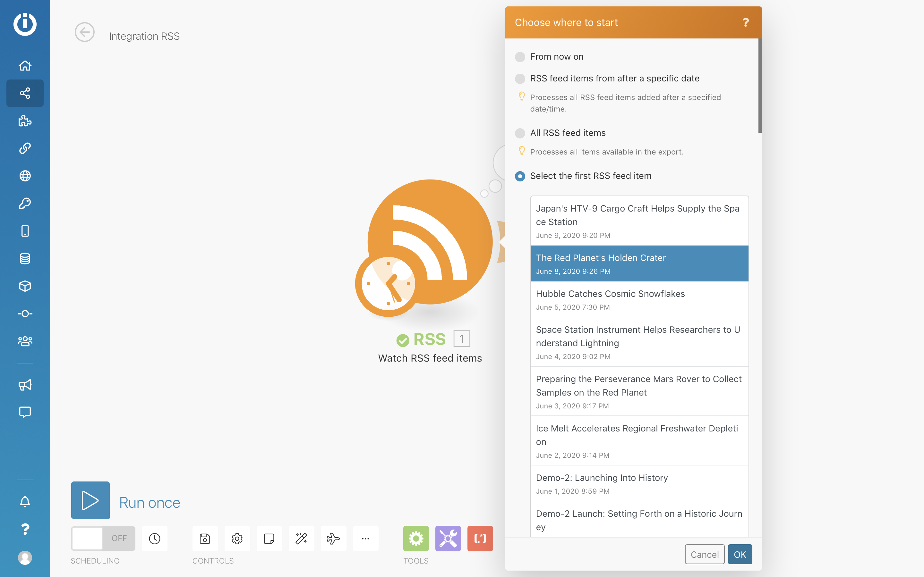Click the explain flow airplane icon
924x577 pixels.
[x=333, y=539]
